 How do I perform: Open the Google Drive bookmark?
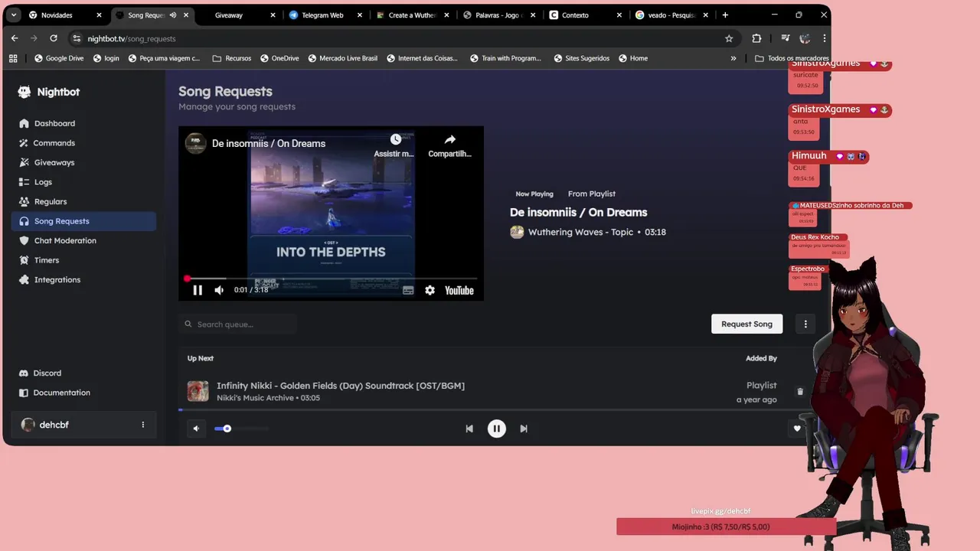point(59,58)
